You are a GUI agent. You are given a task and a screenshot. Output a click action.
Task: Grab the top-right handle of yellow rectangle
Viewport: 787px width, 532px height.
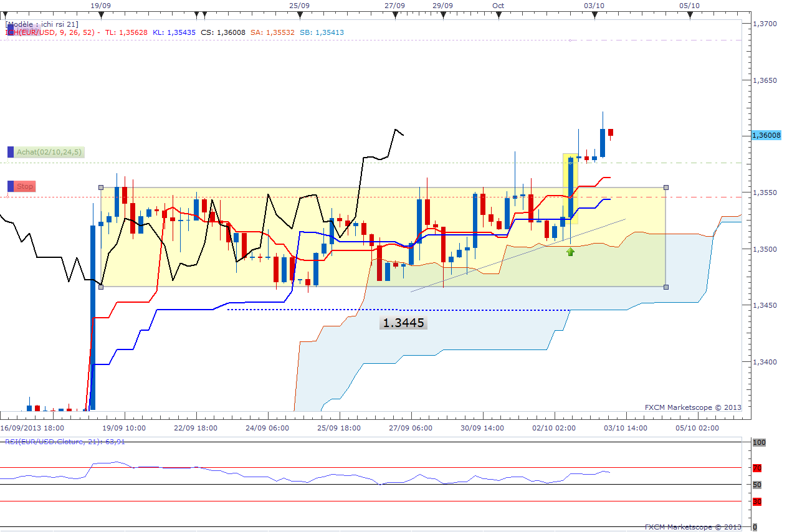pos(666,187)
